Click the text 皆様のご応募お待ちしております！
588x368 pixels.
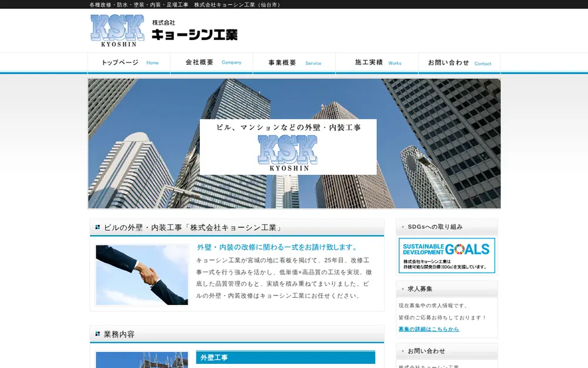point(443,317)
